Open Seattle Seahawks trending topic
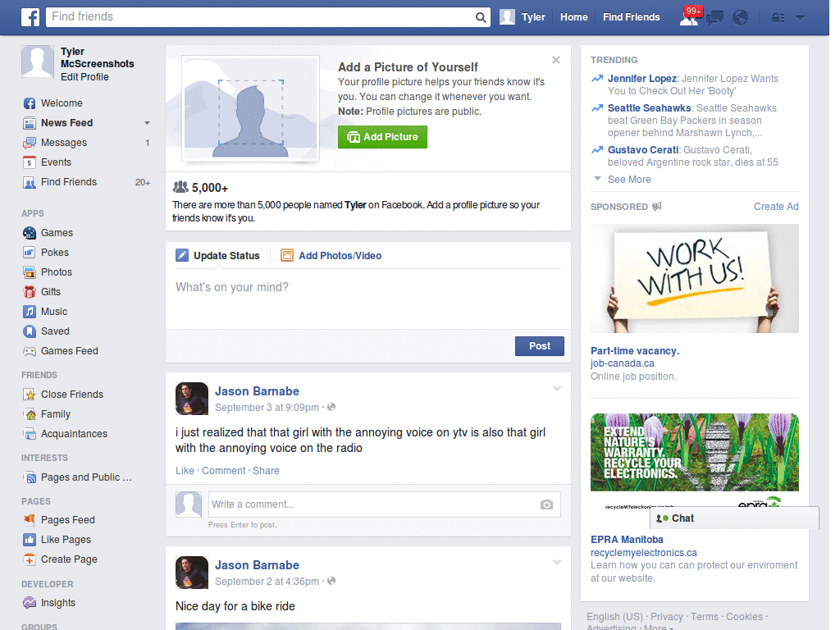 (650, 108)
